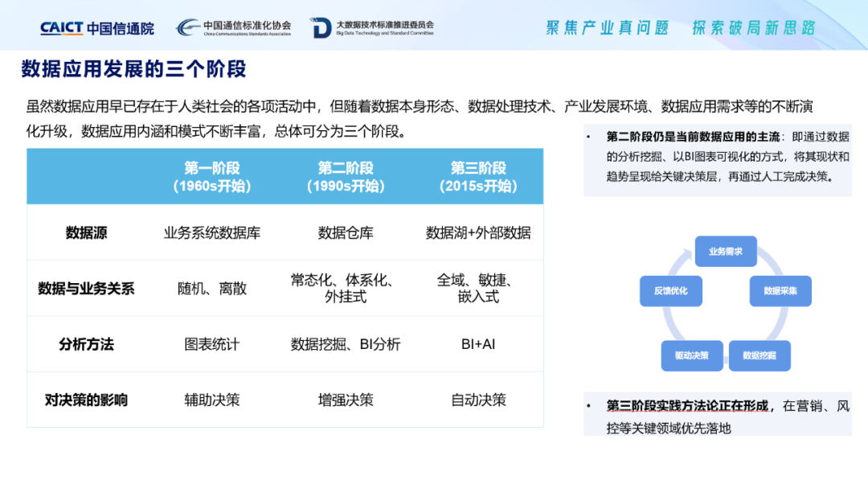Click the 第二阶段 (1990s开始) column header

(346, 177)
